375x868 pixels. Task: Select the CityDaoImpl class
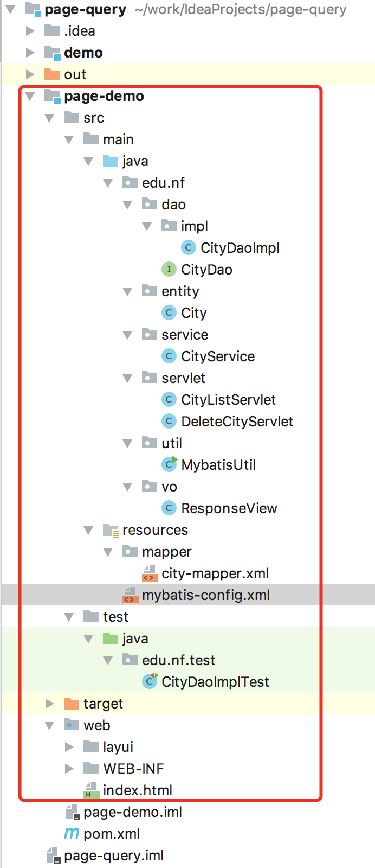tap(240, 248)
